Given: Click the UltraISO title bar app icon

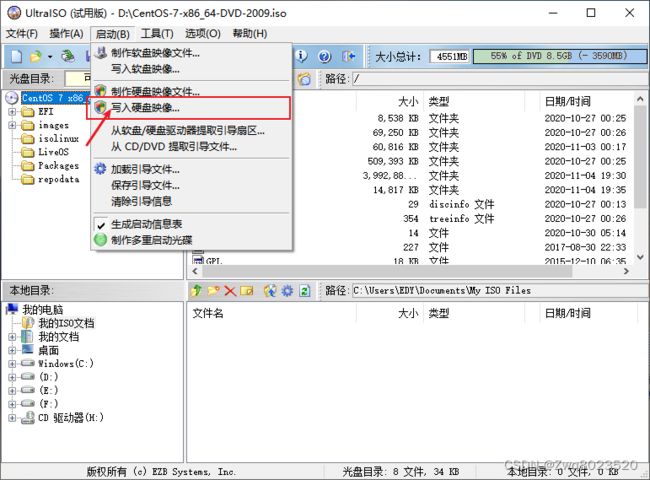Looking at the screenshot, I should pos(14,12).
